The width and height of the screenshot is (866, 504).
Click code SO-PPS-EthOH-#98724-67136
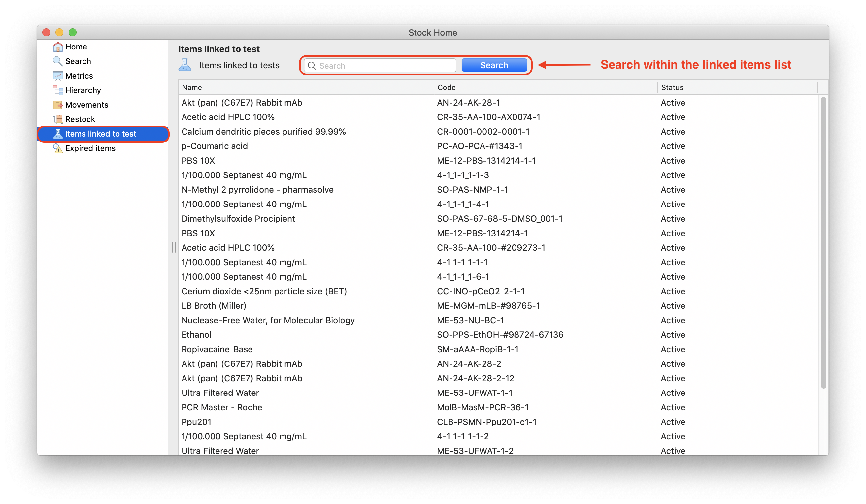pyautogui.click(x=500, y=335)
